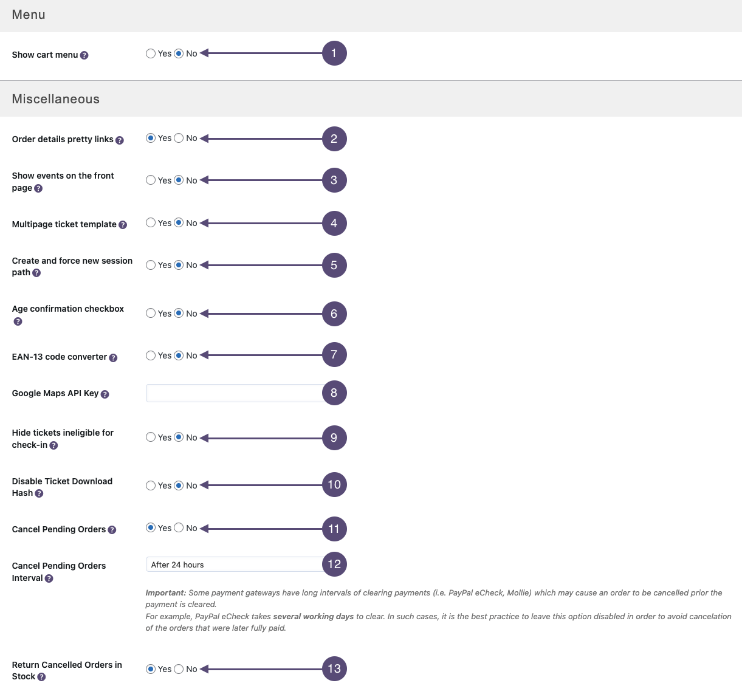Click the Cancel Pending Orders help icon
The height and width of the screenshot is (700, 742).
pos(112,530)
